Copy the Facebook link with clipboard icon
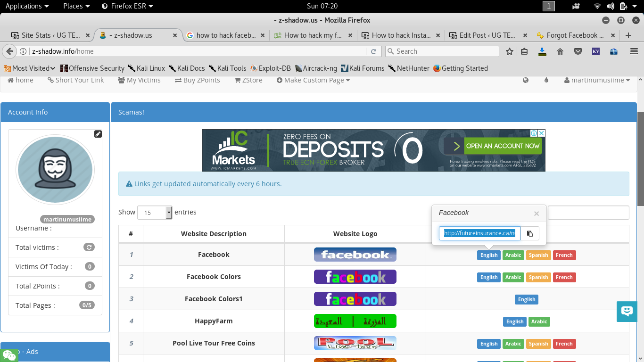Image resolution: width=644 pixels, height=362 pixels. coord(530,233)
